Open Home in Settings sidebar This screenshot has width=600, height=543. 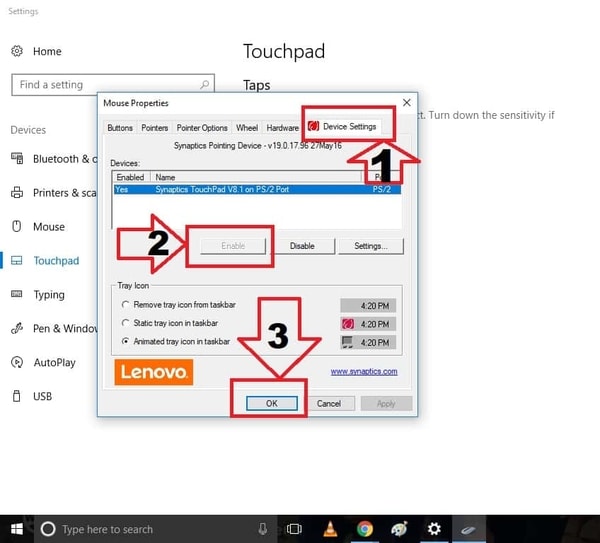tap(47, 51)
